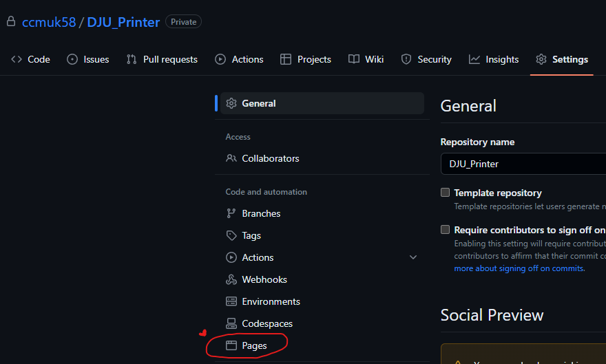The image size is (606, 364).
Task: Click the Code and automation header
Action: (267, 192)
